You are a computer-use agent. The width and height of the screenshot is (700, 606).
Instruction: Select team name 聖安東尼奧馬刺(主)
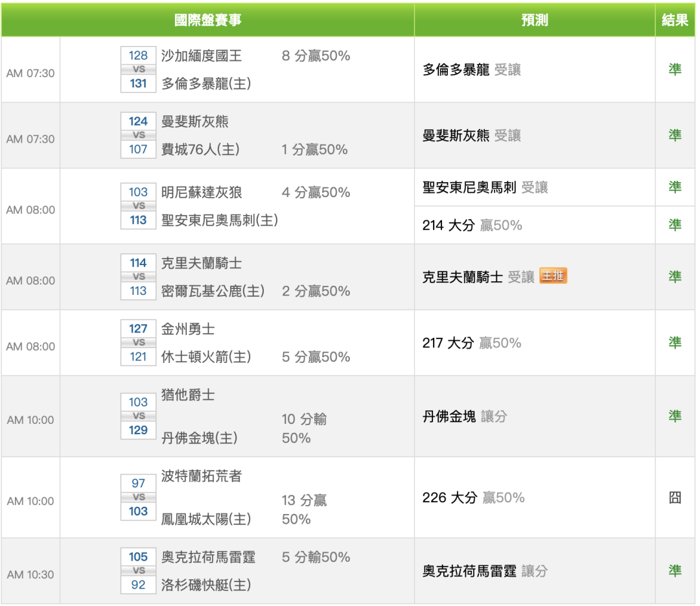(x=220, y=220)
